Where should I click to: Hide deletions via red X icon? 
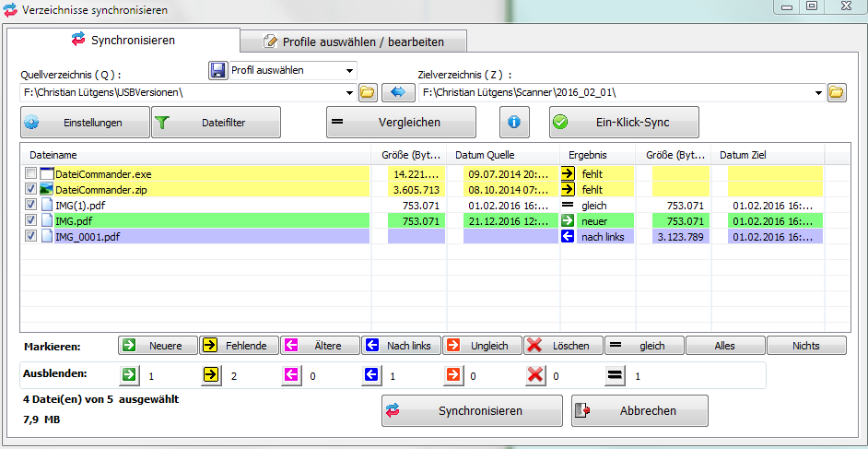point(535,376)
